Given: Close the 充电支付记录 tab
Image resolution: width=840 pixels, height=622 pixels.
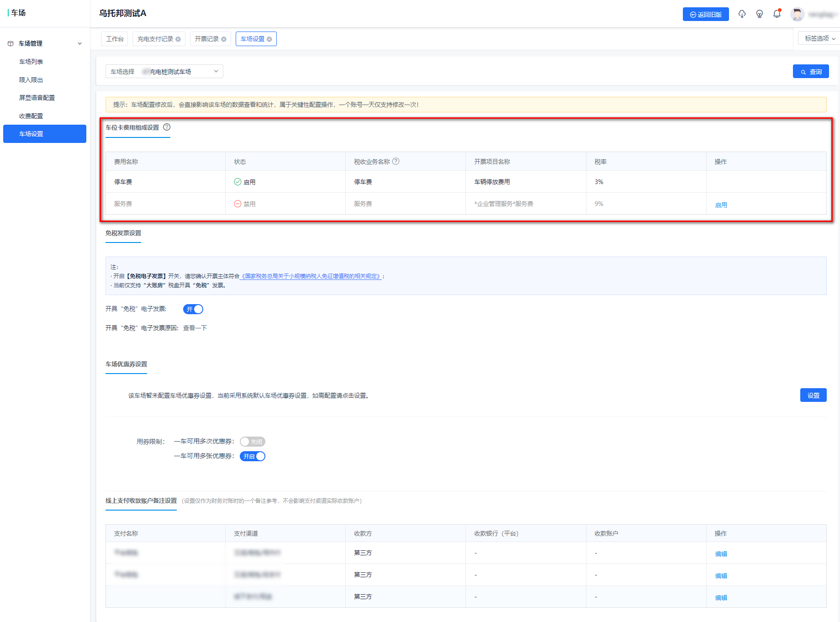Looking at the screenshot, I should coord(178,39).
